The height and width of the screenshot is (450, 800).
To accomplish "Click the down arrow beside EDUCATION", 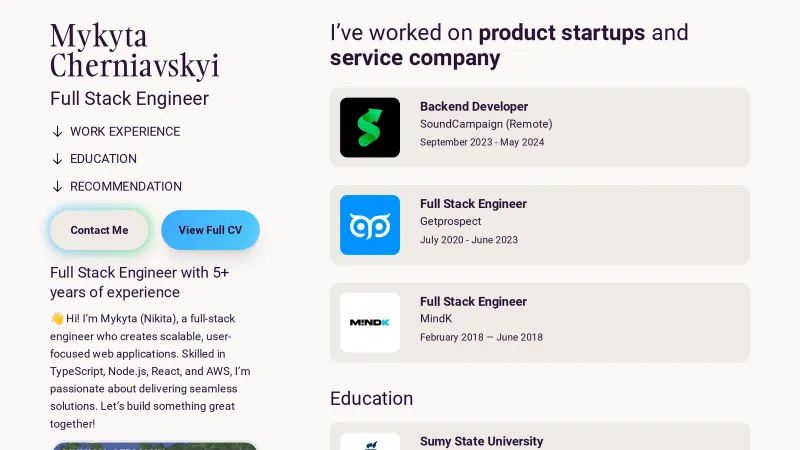I will 57,159.
